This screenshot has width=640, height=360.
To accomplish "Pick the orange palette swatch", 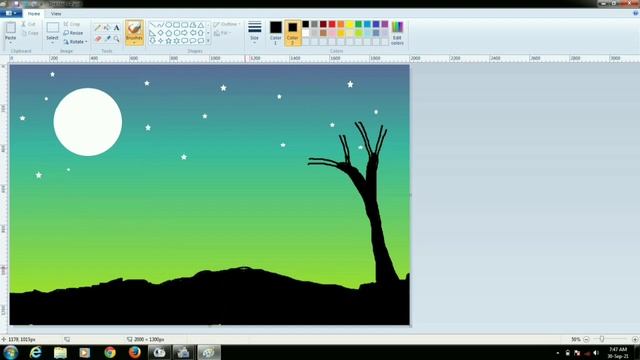I will [x=341, y=24].
